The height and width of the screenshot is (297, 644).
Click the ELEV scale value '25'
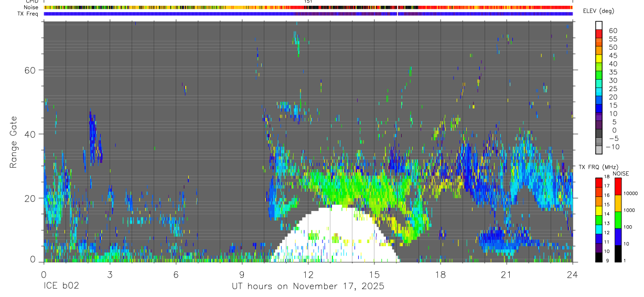(612, 89)
